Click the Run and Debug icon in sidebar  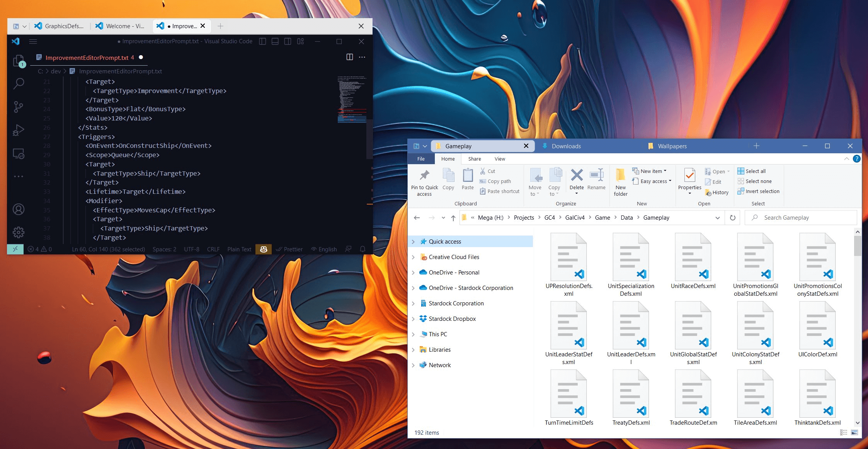(x=17, y=127)
